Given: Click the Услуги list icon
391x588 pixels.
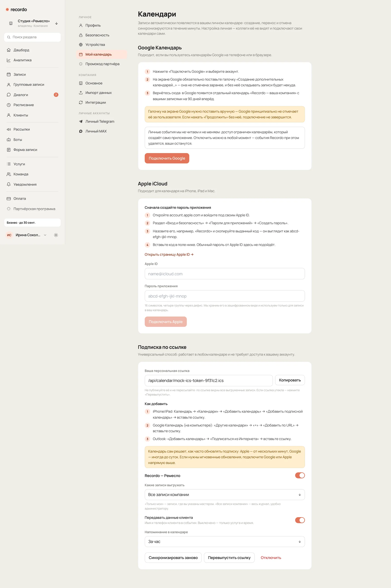Looking at the screenshot, I should tap(9, 164).
